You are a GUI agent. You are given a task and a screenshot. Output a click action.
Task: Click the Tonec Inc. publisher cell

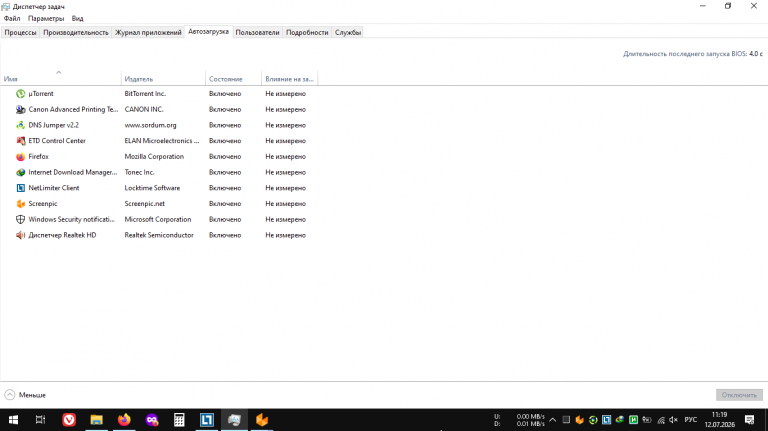click(x=139, y=172)
